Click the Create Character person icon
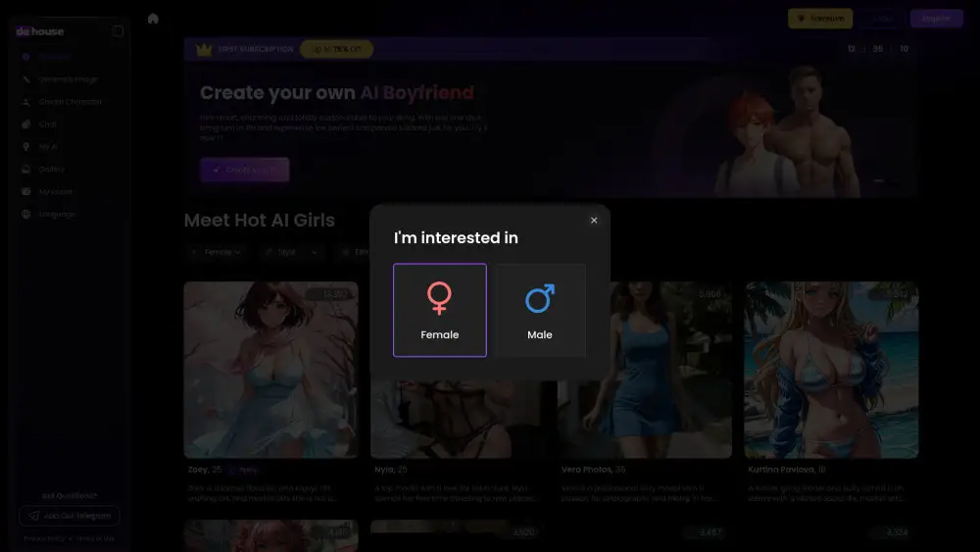980x552 pixels. coord(26,102)
